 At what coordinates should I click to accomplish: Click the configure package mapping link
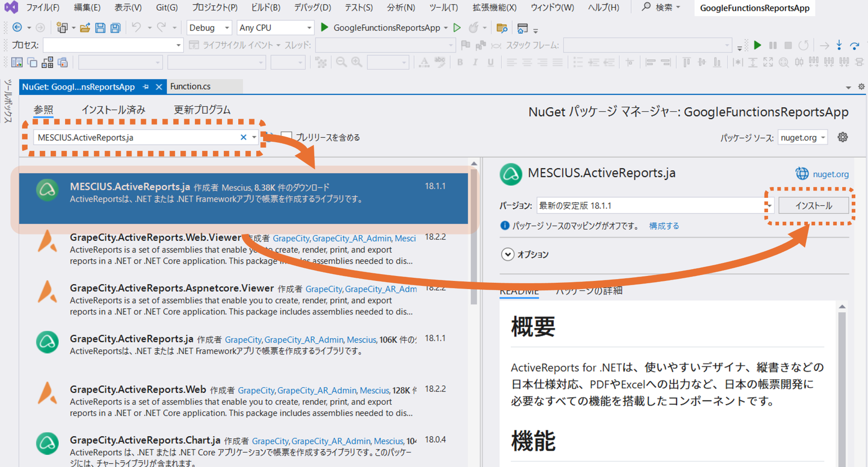click(x=664, y=226)
